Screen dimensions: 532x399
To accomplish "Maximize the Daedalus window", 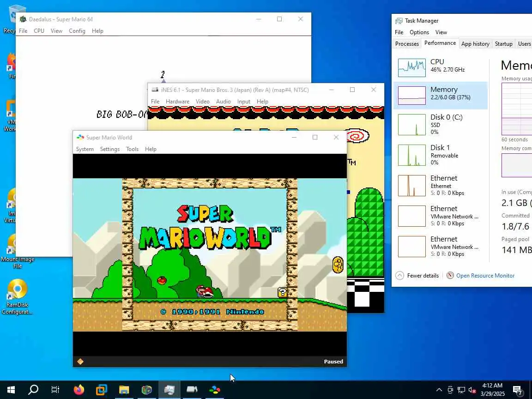I will [279, 19].
